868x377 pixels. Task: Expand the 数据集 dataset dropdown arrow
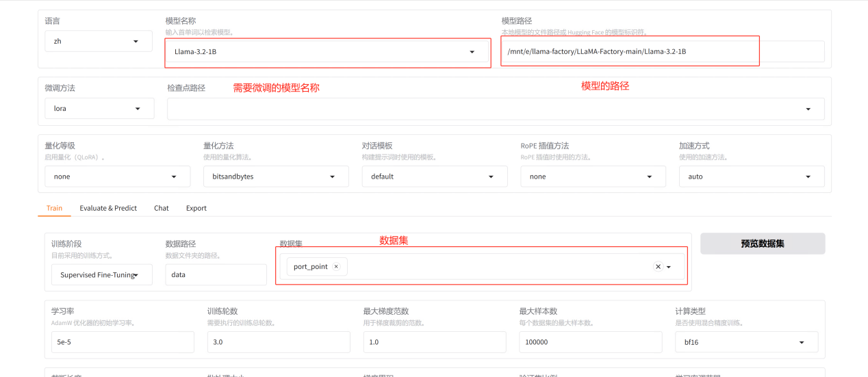pos(669,268)
